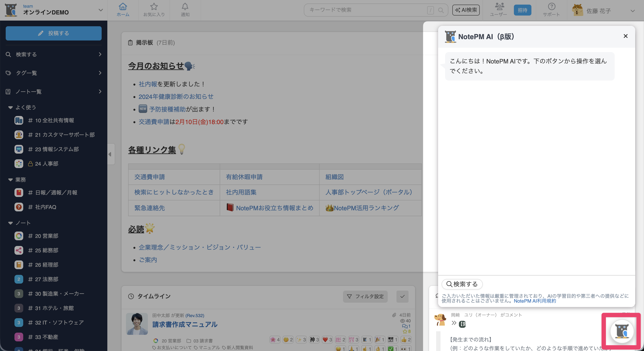
Task: Click the 23 情報システム部 note icon
Action: pos(19,149)
